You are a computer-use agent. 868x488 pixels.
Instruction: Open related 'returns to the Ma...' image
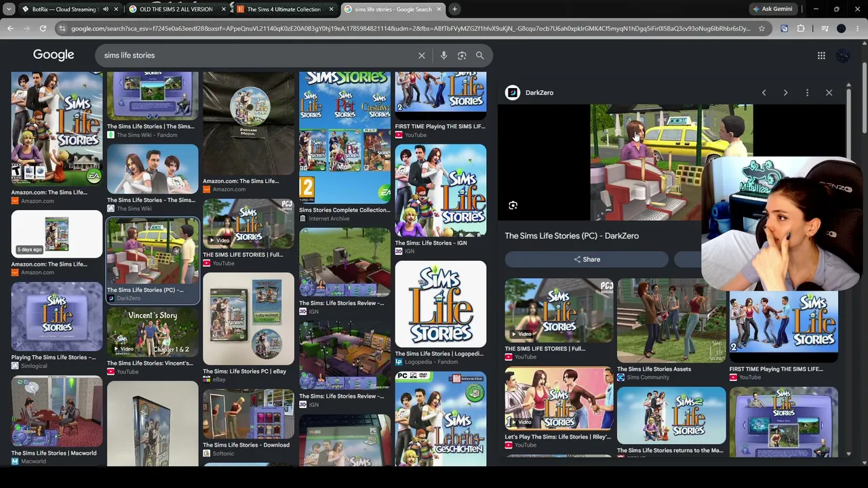(671, 415)
